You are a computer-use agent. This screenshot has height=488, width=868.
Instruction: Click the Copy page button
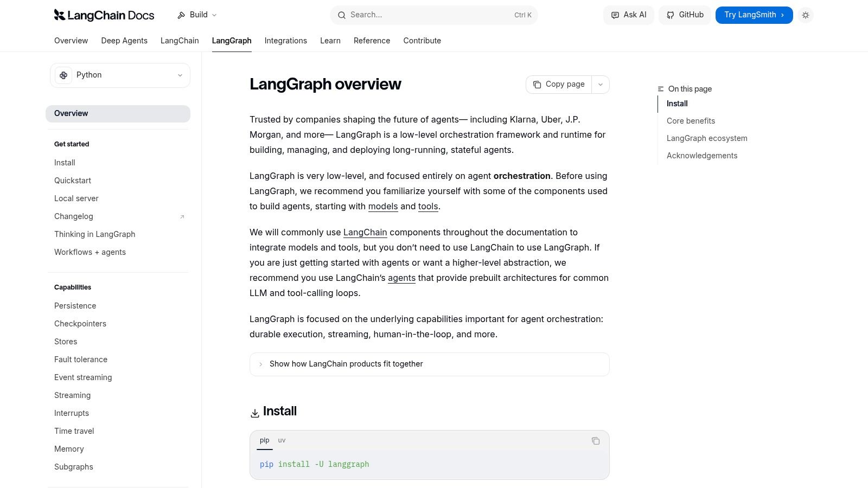tap(559, 85)
